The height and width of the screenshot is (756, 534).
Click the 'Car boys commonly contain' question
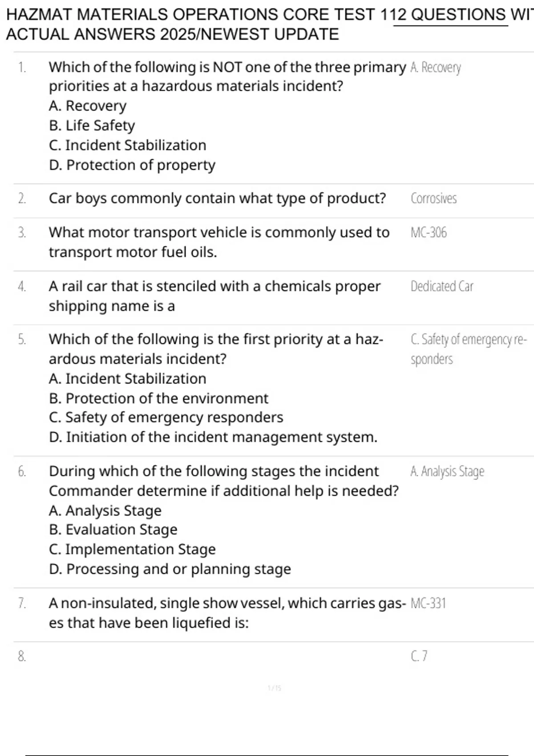(x=217, y=198)
